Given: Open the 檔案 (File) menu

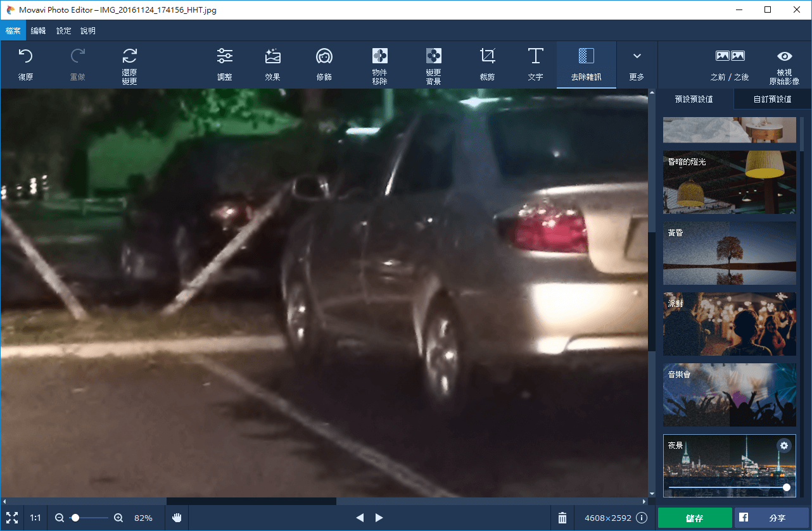Looking at the screenshot, I should (13, 30).
